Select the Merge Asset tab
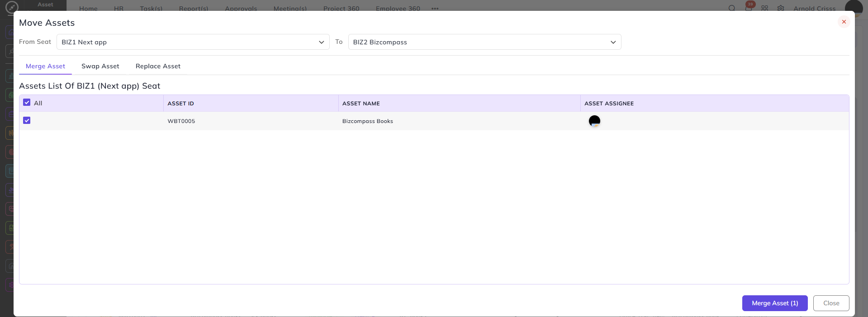 point(45,66)
